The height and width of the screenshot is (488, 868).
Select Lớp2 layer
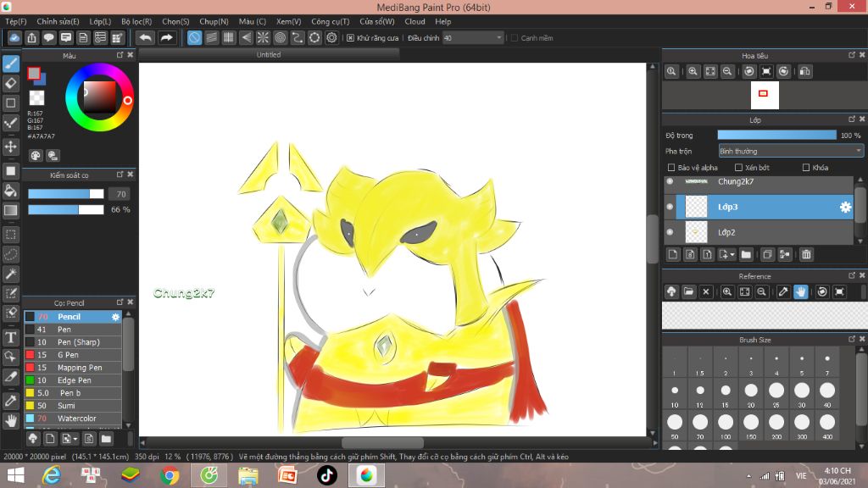(x=759, y=232)
